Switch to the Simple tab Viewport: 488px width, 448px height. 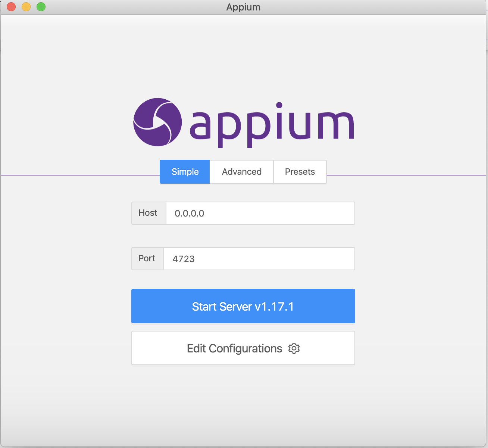[x=185, y=172]
